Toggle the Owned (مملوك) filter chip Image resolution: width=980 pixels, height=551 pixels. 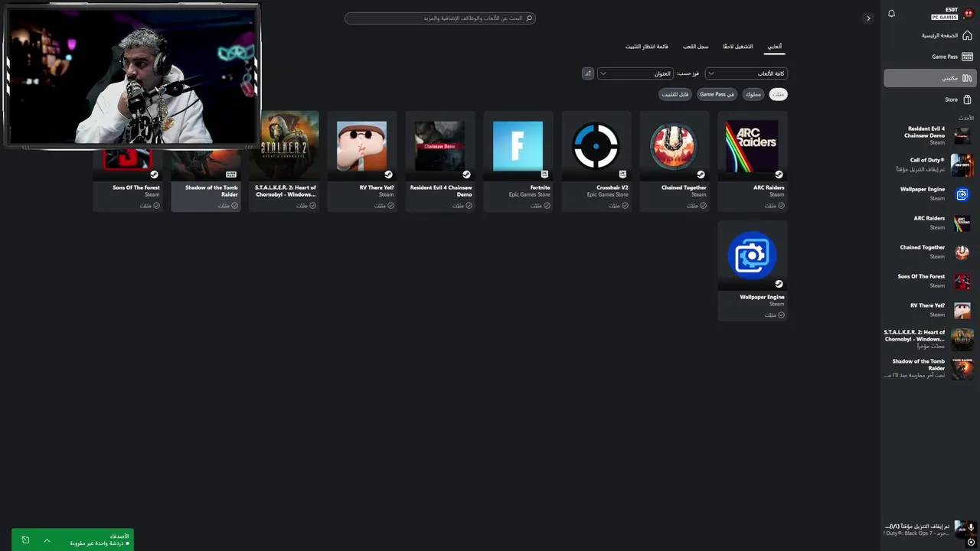tap(753, 94)
